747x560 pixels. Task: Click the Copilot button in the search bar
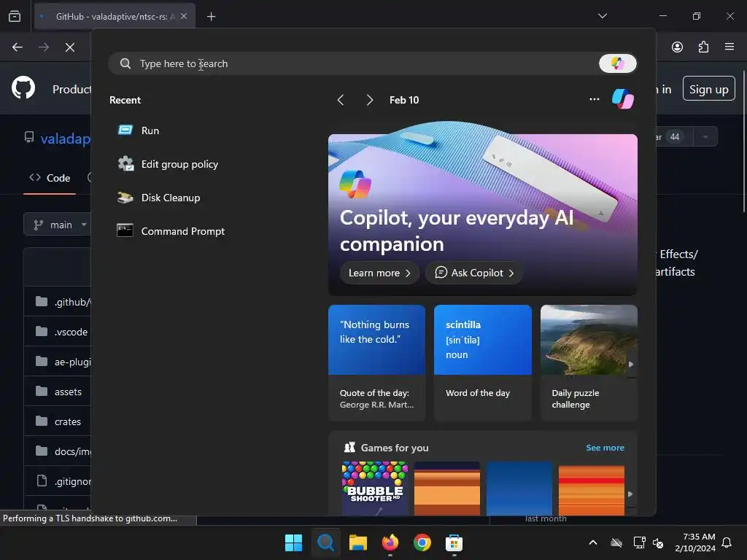tap(617, 63)
